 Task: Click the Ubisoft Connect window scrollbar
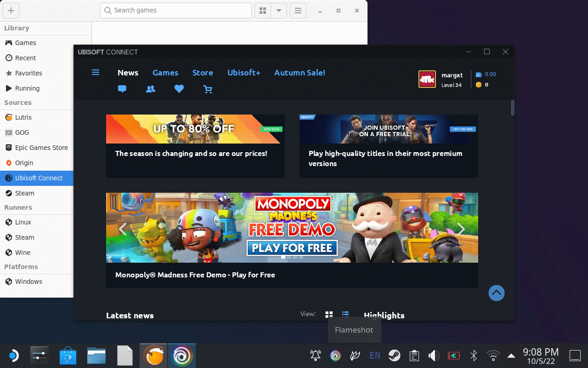[513, 108]
